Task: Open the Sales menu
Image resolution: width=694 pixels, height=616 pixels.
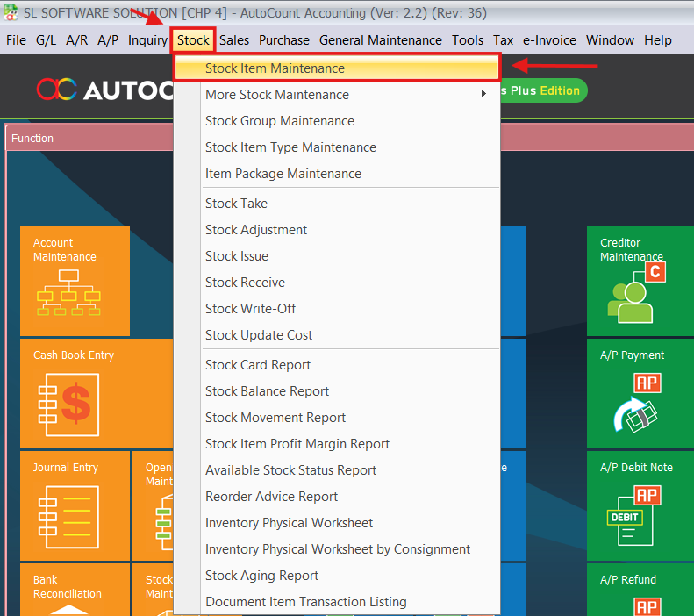Action: (x=234, y=40)
